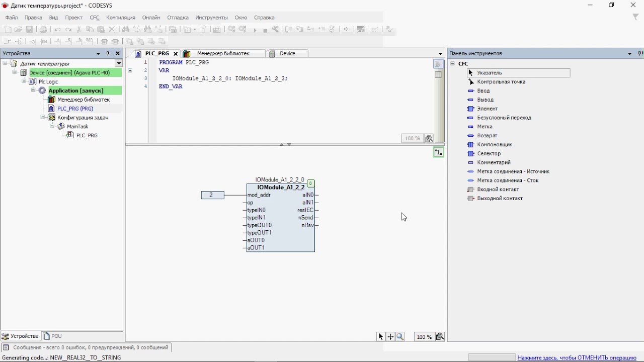The height and width of the screenshot is (362, 644).
Task: Close the PLC_PRG editor tab
Action: point(176,53)
